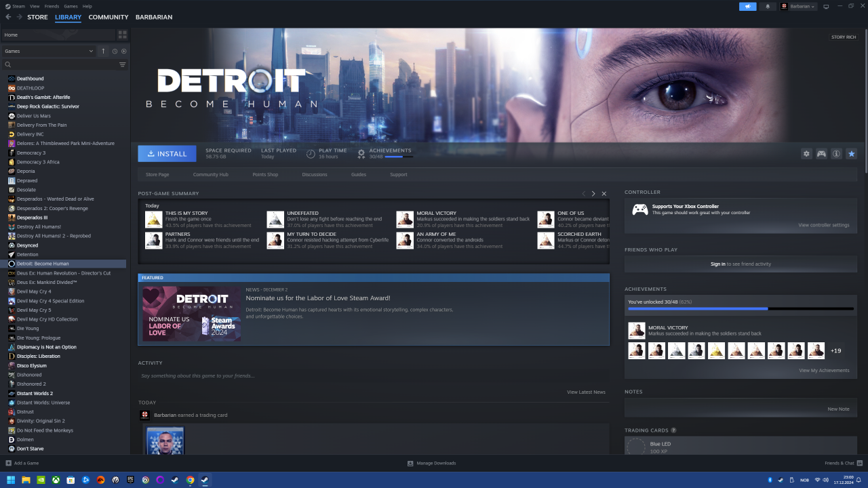Open the Xbox app in the taskbar
The height and width of the screenshot is (488, 868).
(56, 480)
